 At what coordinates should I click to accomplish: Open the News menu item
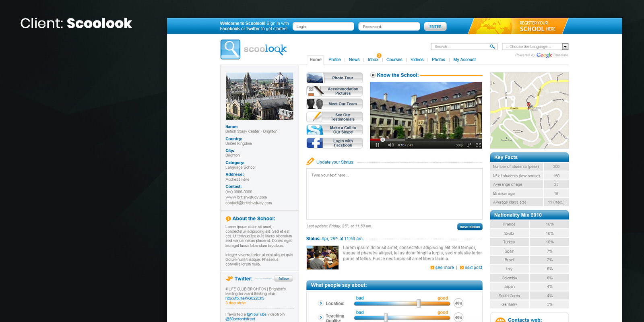[354, 60]
